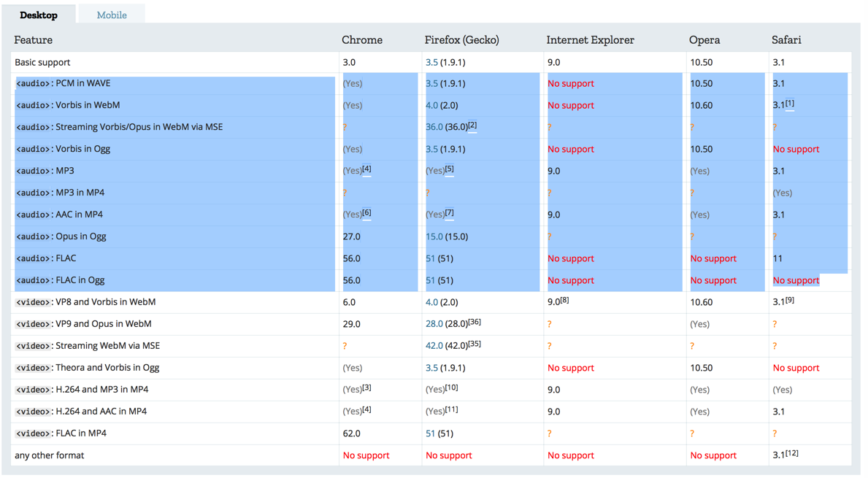The image size is (868, 478).
Task: Click the '<video>: H.264 and AAC in MP4' label
Action: pyautogui.click(x=81, y=412)
